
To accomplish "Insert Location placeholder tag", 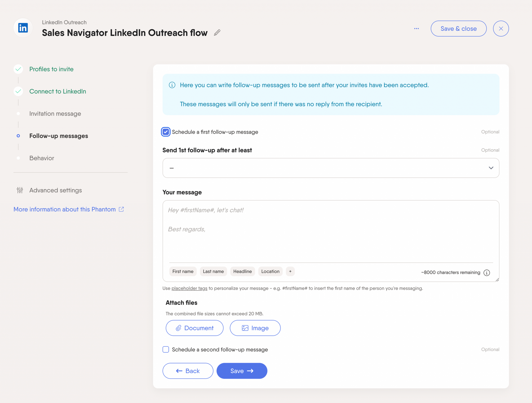I will click(270, 271).
